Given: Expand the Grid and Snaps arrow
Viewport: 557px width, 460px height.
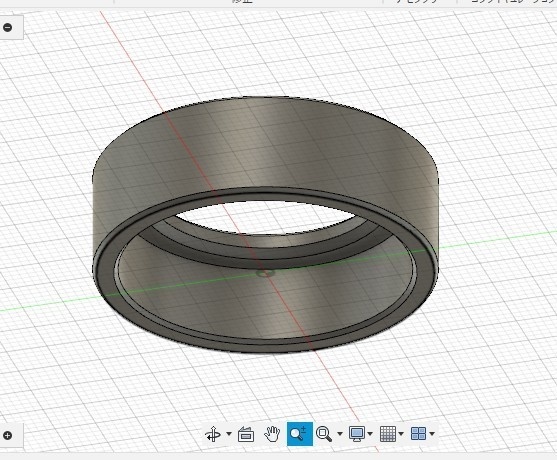Looking at the screenshot, I should [x=401, y=434].
